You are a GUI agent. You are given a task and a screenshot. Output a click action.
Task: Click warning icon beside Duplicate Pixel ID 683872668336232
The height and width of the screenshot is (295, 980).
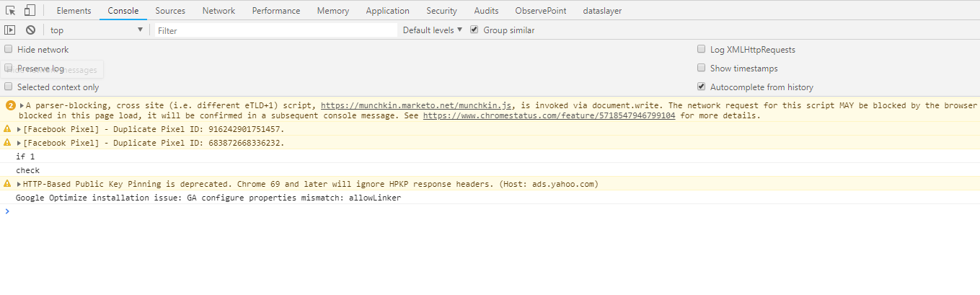8,143
